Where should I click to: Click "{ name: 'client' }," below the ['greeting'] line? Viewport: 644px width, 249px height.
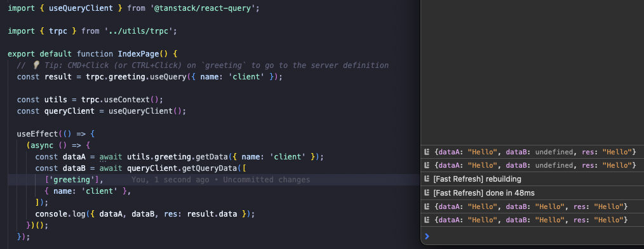click(88, 191)
